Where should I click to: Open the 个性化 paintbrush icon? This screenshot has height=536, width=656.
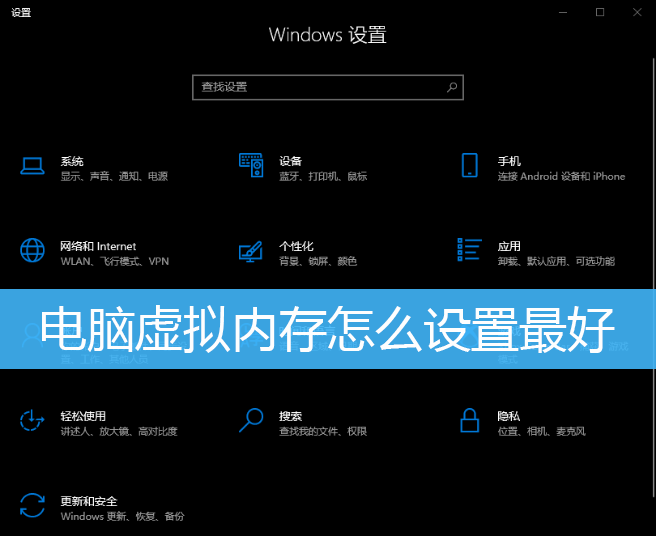[251, 251]
